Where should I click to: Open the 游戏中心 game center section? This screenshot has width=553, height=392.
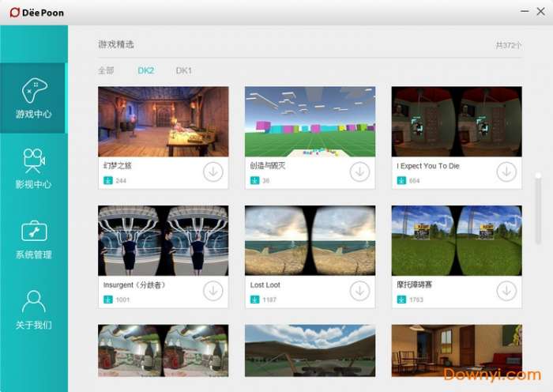(33, 98)
